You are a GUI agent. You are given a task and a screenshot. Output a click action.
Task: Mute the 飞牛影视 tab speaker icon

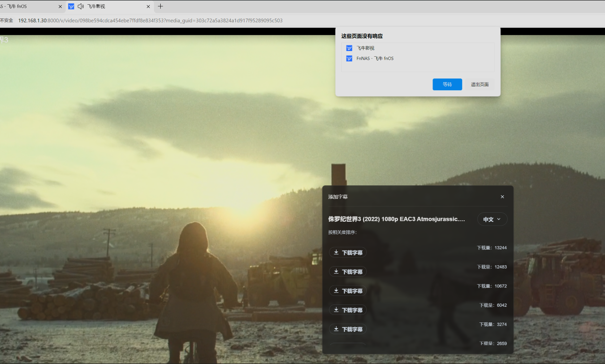click(x=80, y=7)
